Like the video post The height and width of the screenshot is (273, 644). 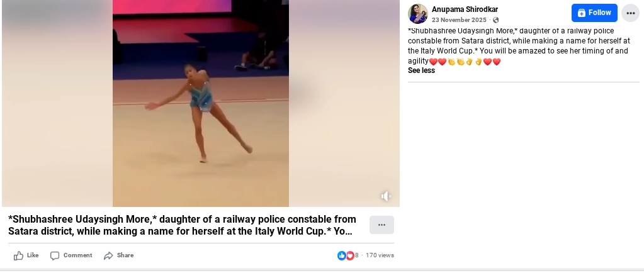[x=26, y=256]
